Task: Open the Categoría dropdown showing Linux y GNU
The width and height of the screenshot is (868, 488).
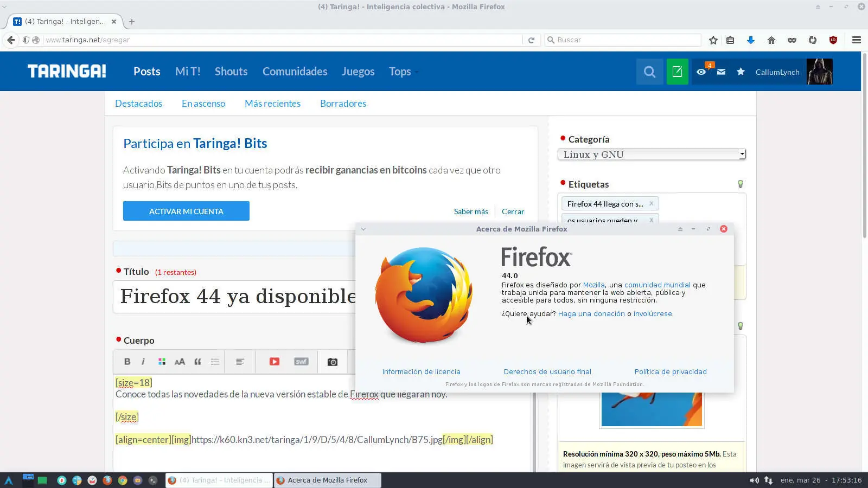Action: click(651, 154)
